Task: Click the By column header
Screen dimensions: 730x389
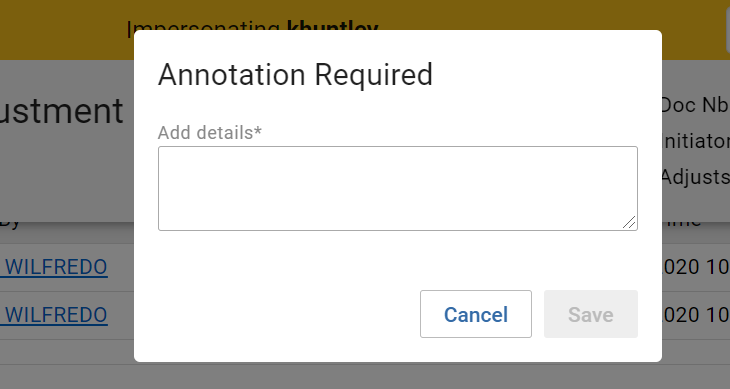Action: (x=10, y=223)
